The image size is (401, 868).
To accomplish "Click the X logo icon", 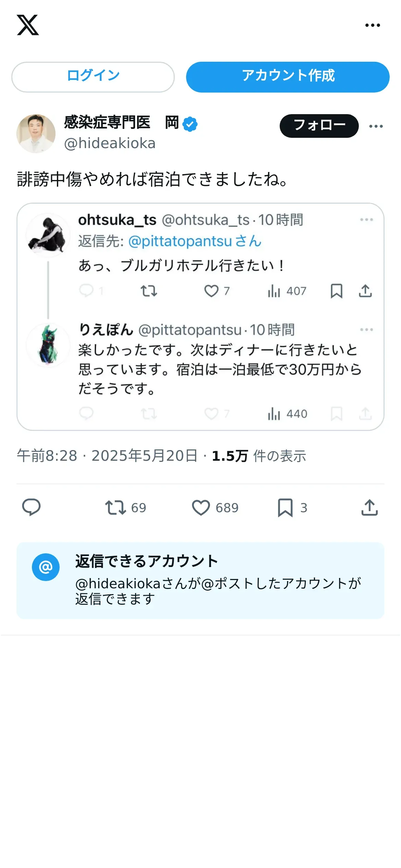I will [28, 25].
